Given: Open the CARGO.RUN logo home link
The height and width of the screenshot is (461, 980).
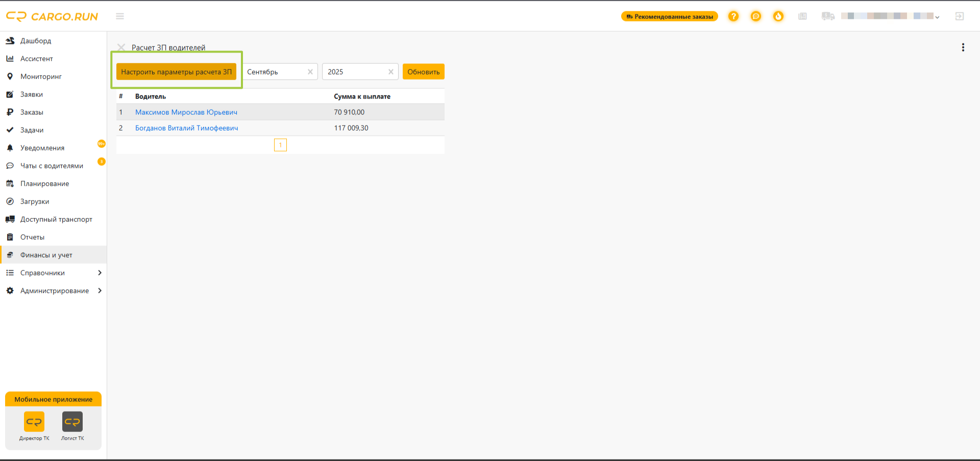Looking at the screenshot, I should coord(52,16).
